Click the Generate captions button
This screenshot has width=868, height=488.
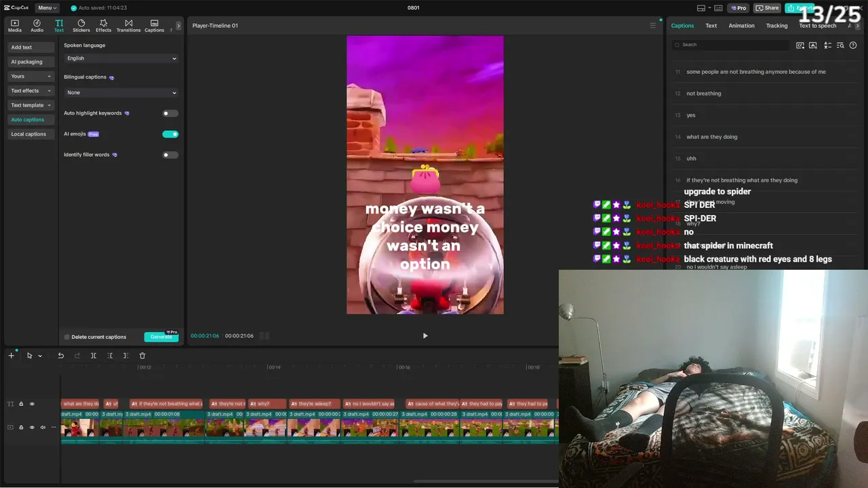(x=161, y=337)
